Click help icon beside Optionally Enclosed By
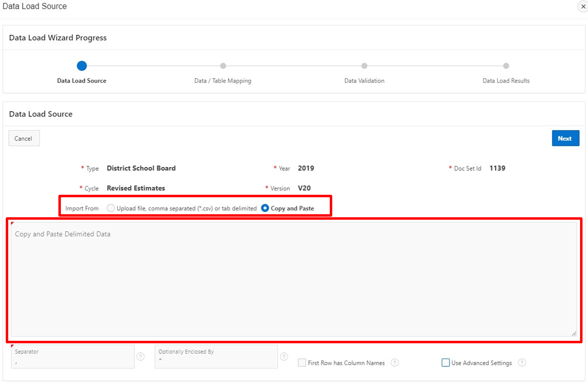This screenshot has width=588, height=383. (x=284, y=356)
